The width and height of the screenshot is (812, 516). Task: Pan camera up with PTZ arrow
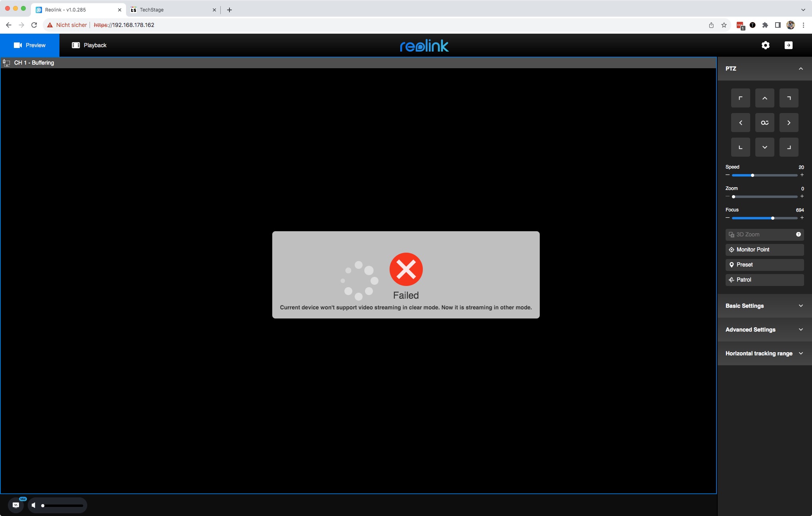click(764, 98)
